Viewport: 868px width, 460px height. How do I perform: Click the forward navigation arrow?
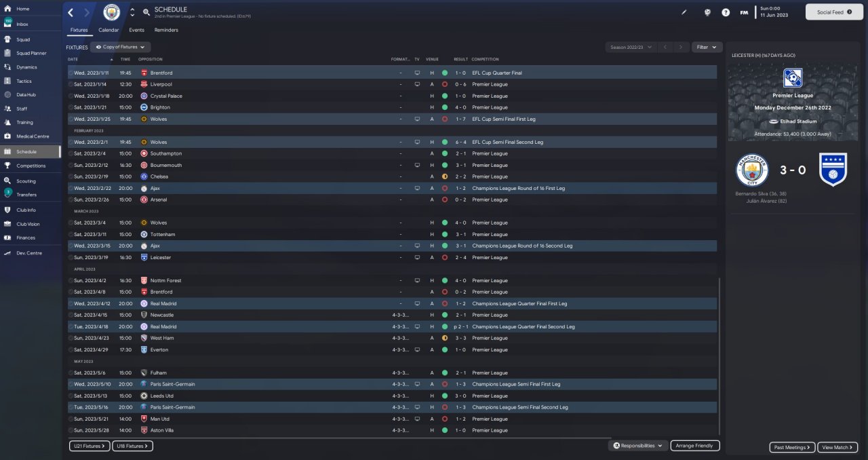click(x=87, y=12)
